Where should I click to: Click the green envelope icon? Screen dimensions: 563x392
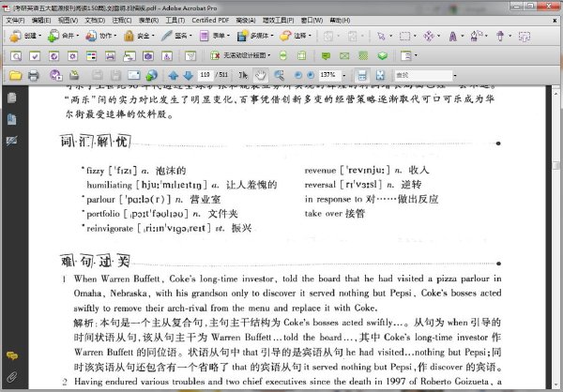coord(344,55)
